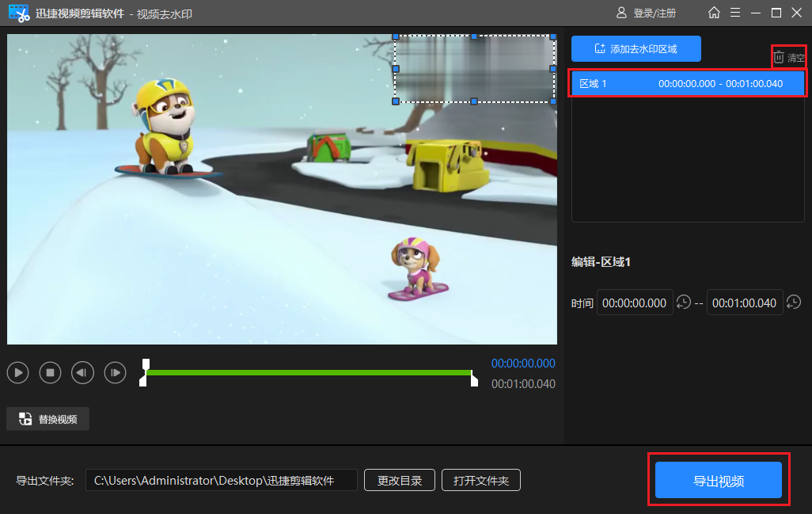This screenshot has height=514, width=812.
Task: Open the hamburger menu in title bar
Action: point(735,13)
